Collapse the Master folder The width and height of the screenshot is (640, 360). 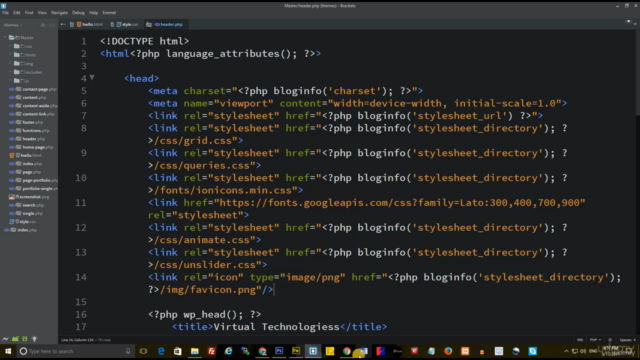6,38
